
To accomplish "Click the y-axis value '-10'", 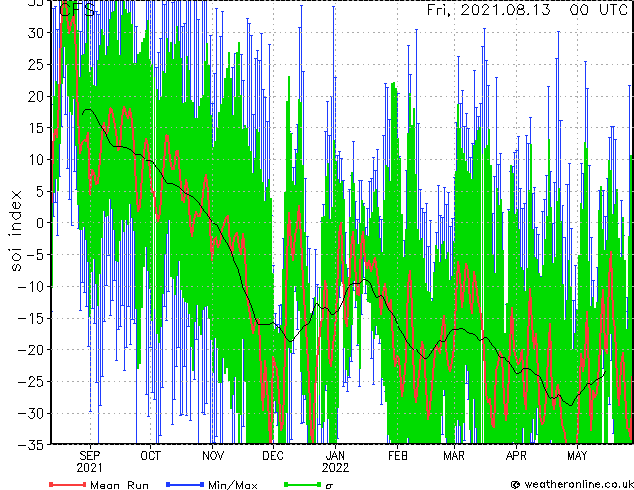I will pyautogui.click(x=30, y=287).
